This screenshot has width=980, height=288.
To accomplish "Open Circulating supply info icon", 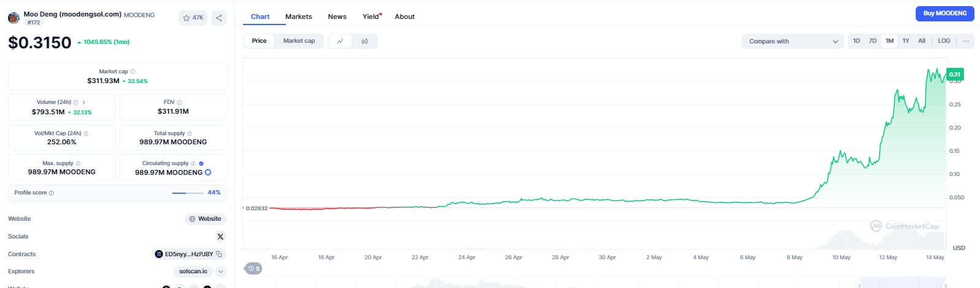I will [x=193, y=163].
